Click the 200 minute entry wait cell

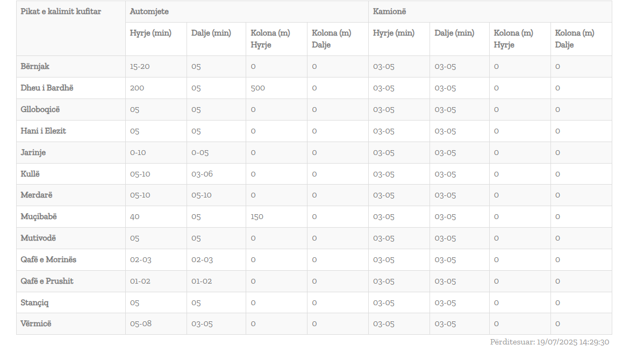pos(137,88)
